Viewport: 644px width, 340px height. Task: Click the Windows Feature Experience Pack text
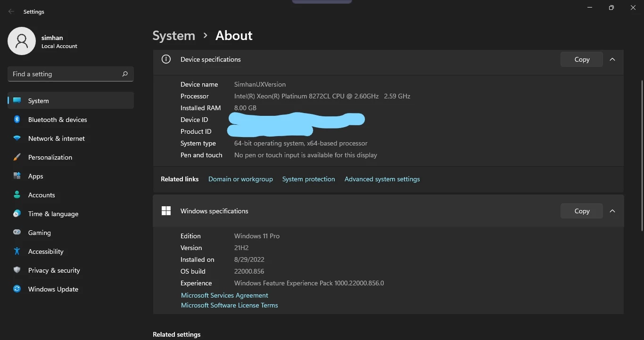pyautogui.click(x=309, y=283)
